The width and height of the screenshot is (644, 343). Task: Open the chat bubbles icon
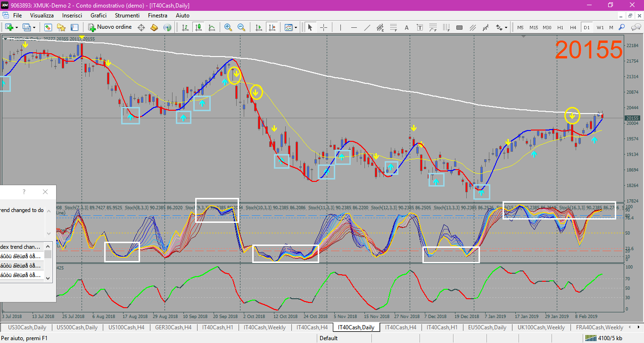coord(635,27)
